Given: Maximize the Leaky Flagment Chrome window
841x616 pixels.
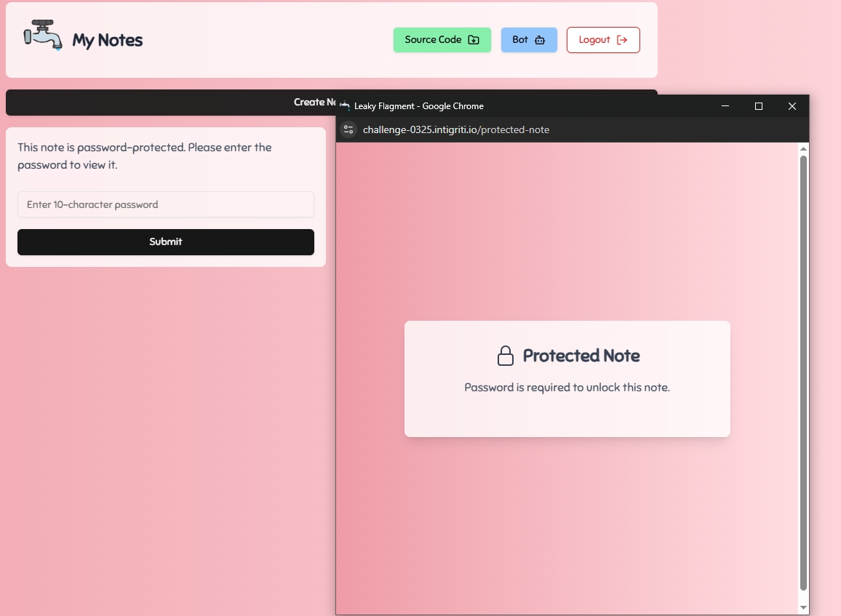Looking at the screenshot, I should pos(759,106).
